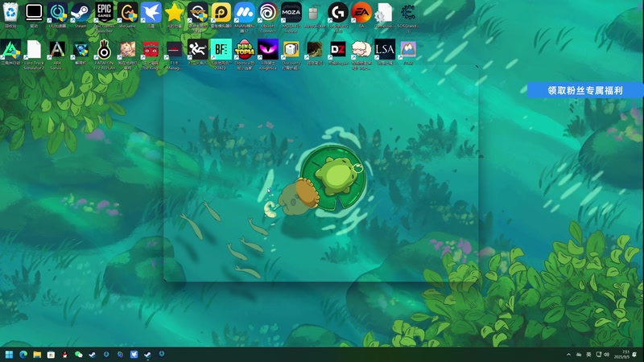Open WeChat from the taskbar
This screenshot has height=362, width=644.
click(x=78, y=354)
